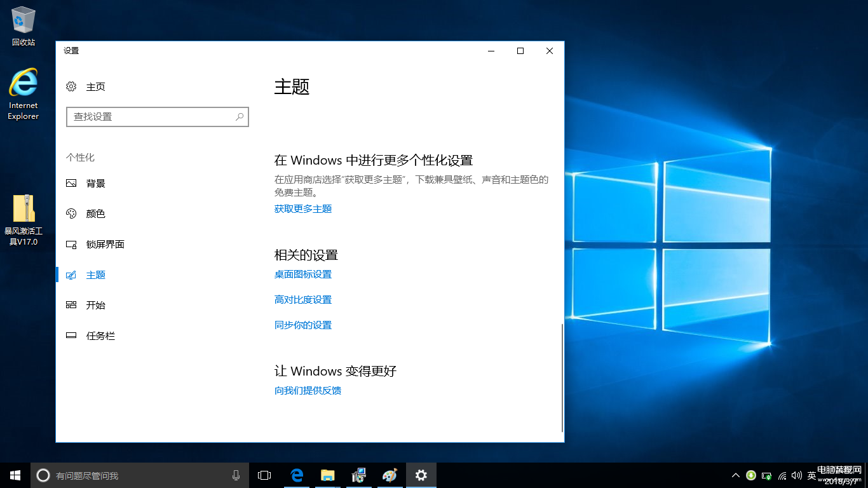Image resolution: width=868 pixels, height=488 pixels.
Task: Click the 主页 Home label
Action: [96, 87]
